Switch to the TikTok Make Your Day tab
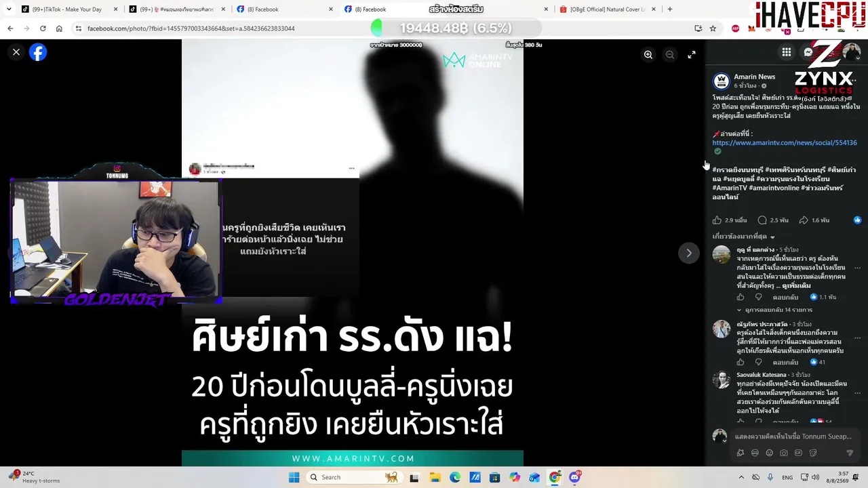This screenshot has height=488, width=868. click(x=68, y=9)
